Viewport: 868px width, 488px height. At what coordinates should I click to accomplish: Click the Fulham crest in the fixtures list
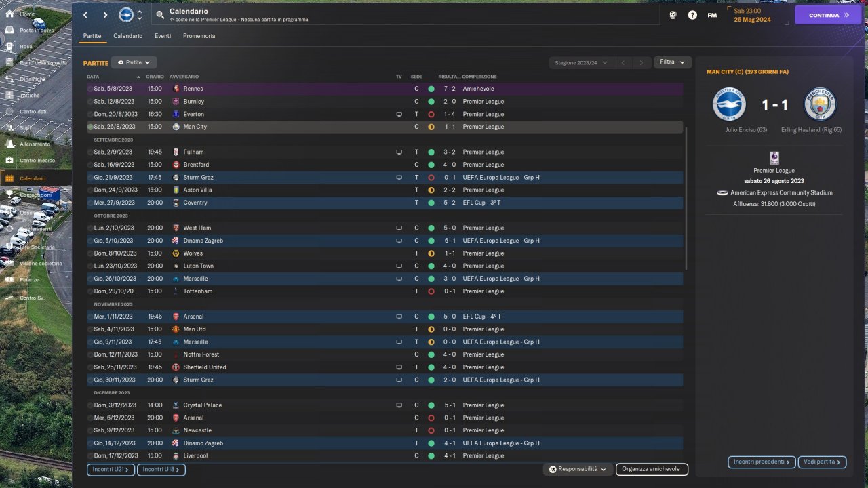[x=176, y=152]
